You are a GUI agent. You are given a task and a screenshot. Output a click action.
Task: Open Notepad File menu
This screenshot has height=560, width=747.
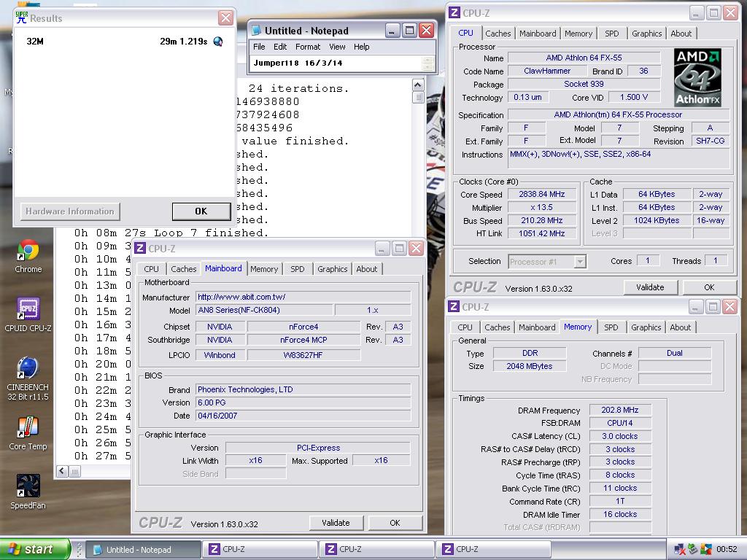259,47
